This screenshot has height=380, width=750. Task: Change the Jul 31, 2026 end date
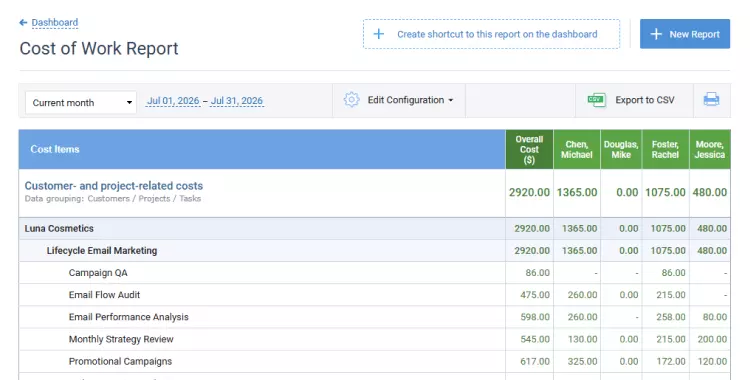point(237,101)
